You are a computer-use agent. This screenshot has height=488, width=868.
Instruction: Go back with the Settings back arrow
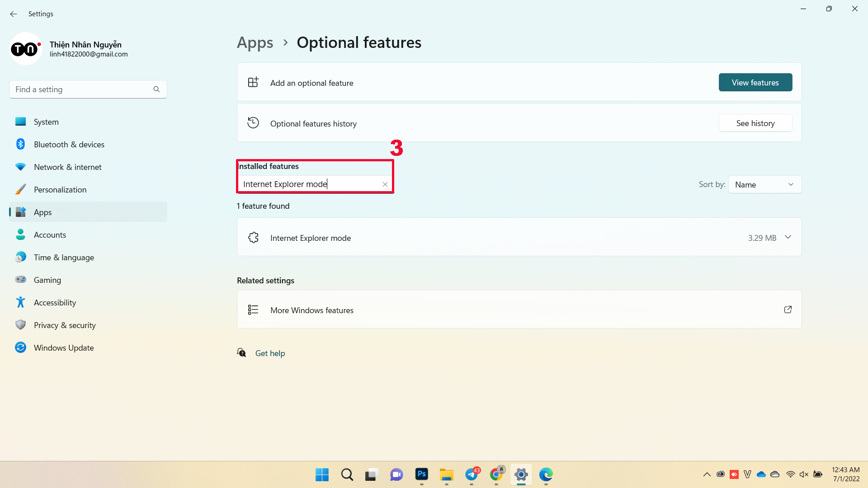(x=14, y=14)
